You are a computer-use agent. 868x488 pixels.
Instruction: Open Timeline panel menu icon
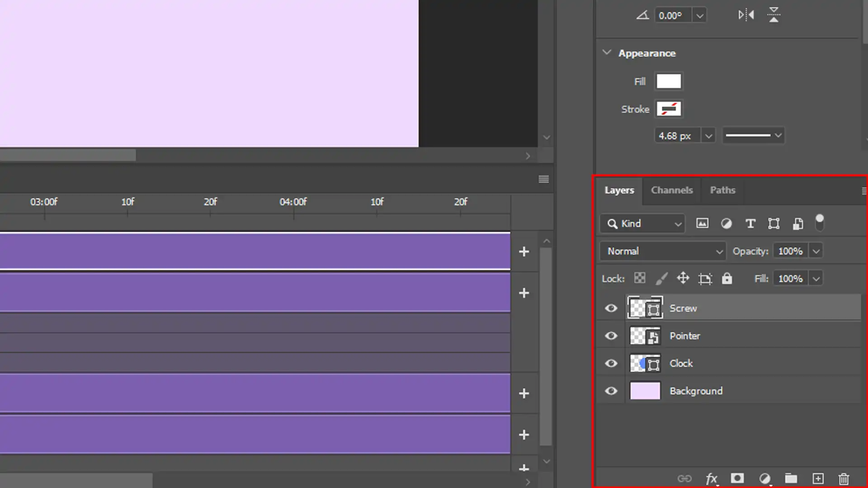[x=543, y=179]
